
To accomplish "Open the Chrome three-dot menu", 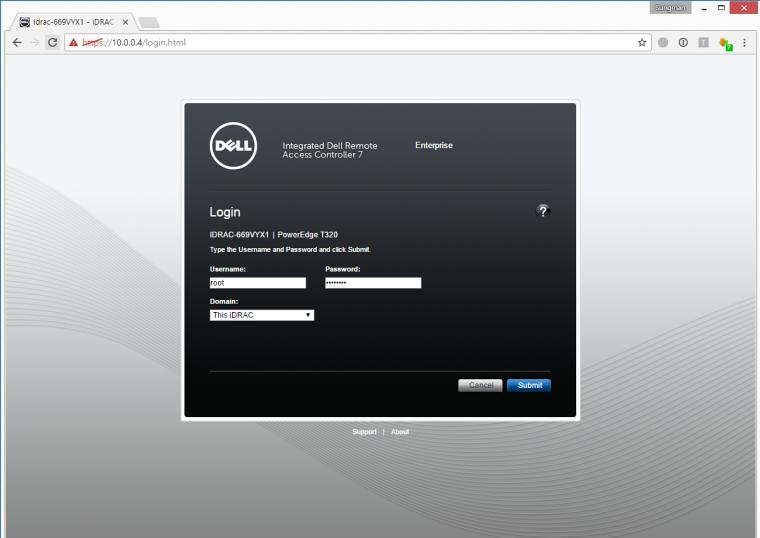I will [744, 43].
